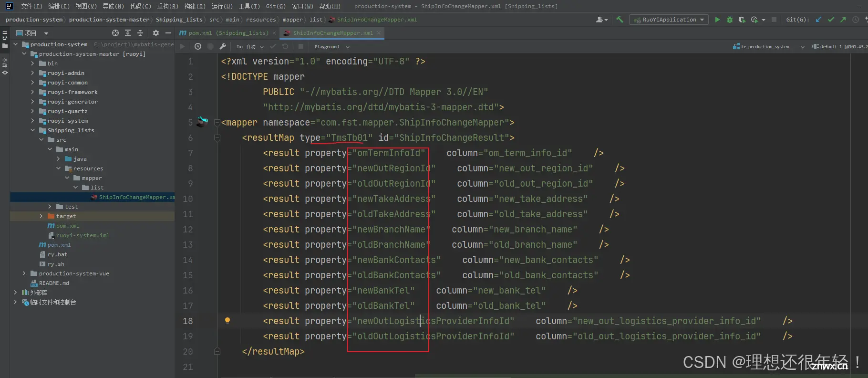Click line number 18 in the gutter
The height and width of the screenshot is (378, 868).
coord(188,321)
